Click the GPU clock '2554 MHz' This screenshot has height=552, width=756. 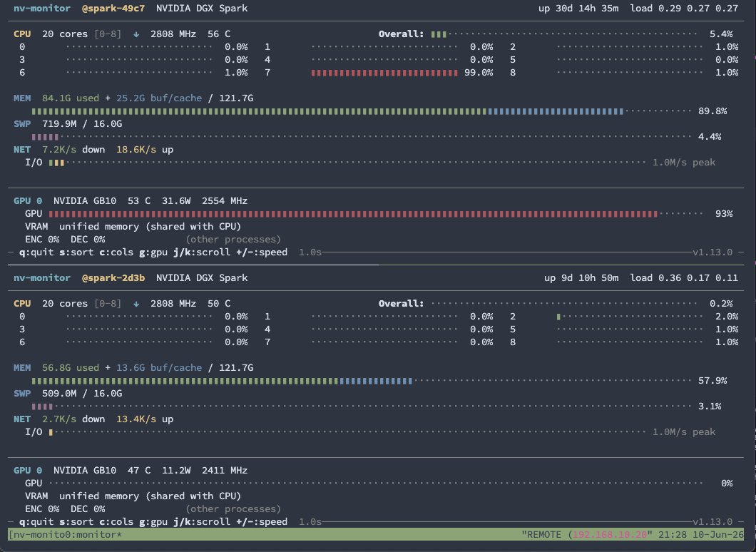[225, 201]
